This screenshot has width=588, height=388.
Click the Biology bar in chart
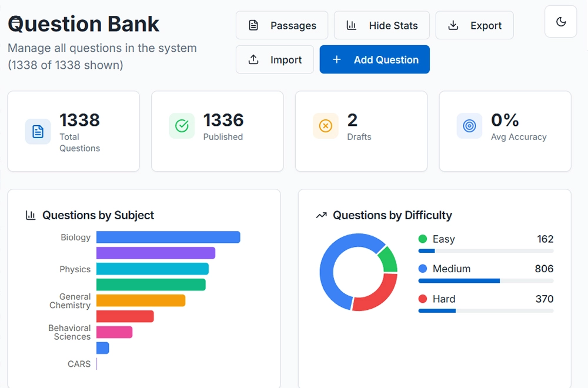(168, 238)
